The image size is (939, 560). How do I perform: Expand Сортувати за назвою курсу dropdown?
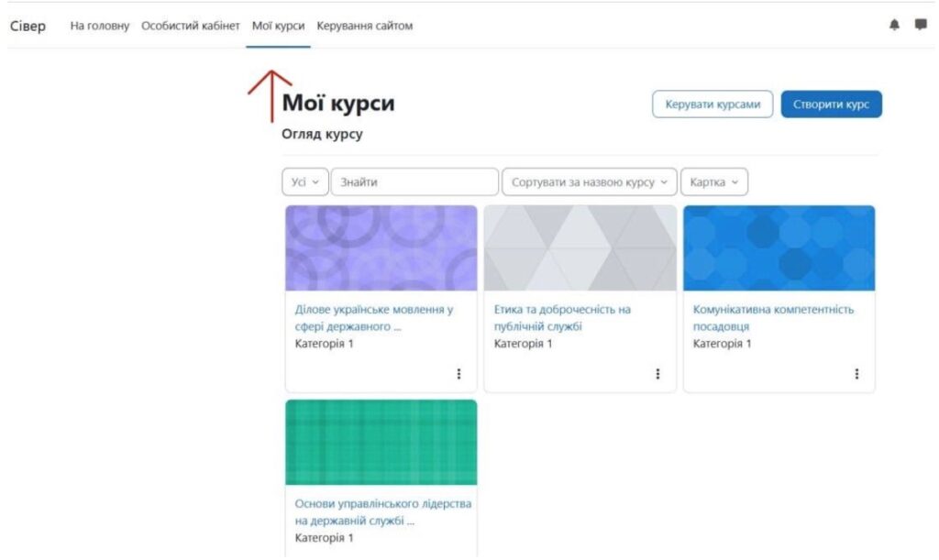[589, 182]
